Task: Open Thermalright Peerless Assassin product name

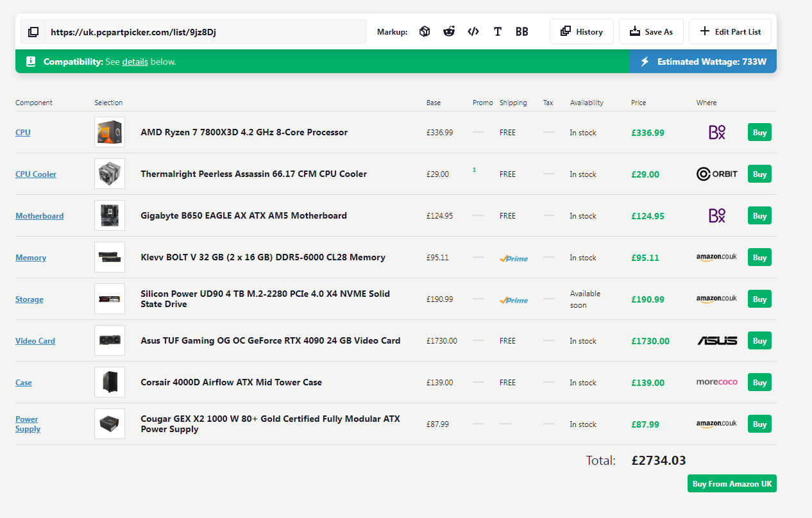Action: click(254, 174)
